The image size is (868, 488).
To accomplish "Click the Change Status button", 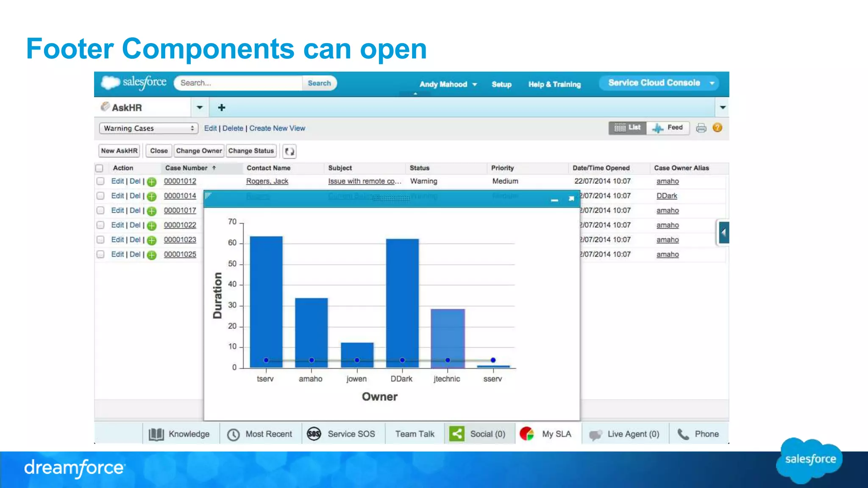I will (x=251, y=151).
